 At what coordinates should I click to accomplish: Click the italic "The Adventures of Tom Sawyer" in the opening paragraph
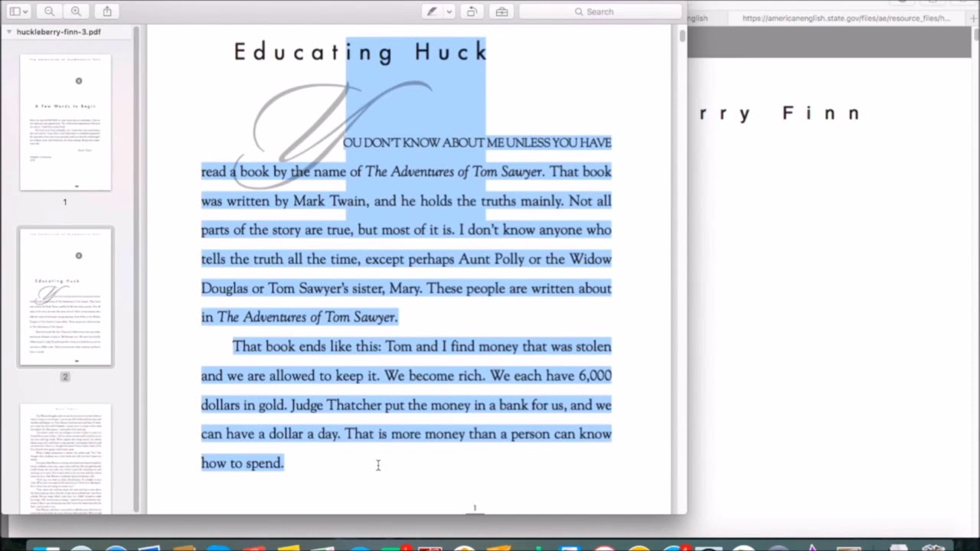click(453, 171)
